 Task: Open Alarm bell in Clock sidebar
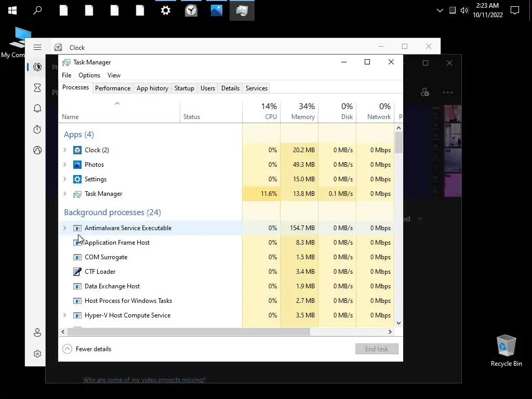pyautogui.click(x=37, y=109)
